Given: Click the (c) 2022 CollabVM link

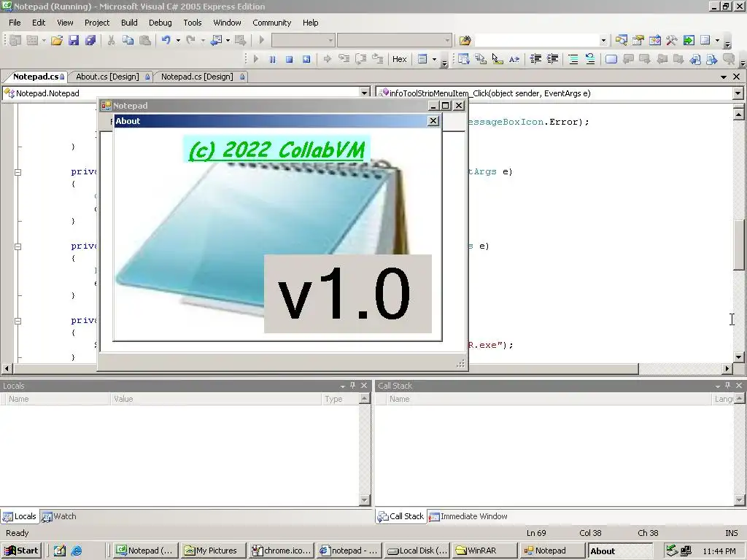Looking at the screenshot, I should (x=276, y=150).
